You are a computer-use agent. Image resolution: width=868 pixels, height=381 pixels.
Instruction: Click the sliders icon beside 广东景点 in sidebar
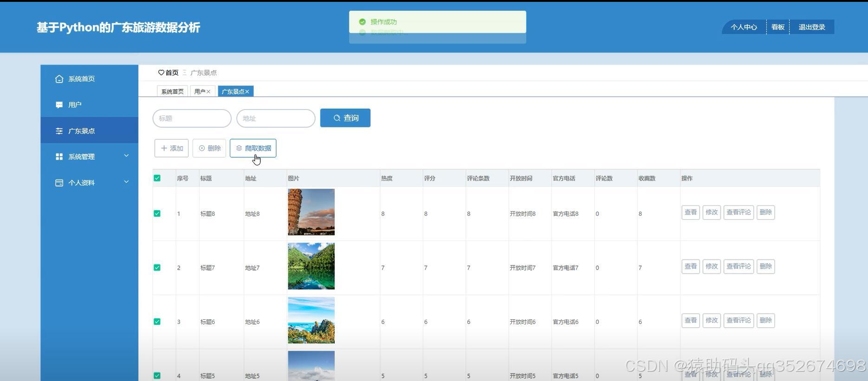[59, 131]
